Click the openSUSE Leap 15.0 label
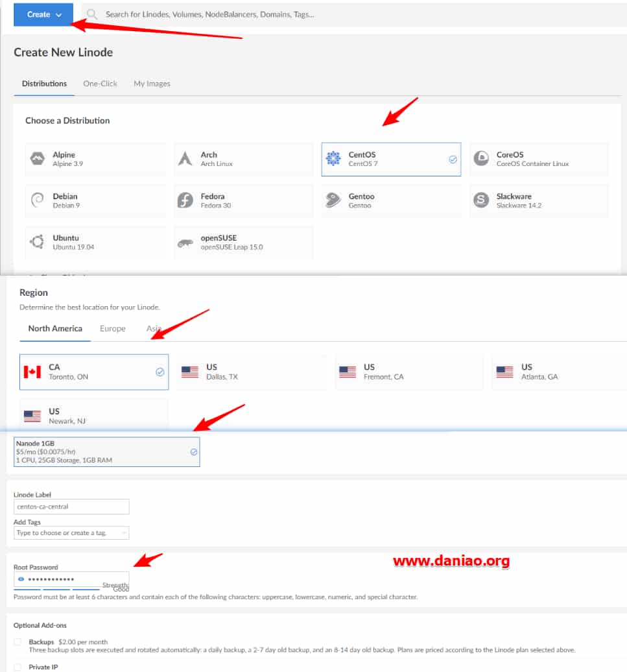Image resolution: width=627 pixels, height=672 pixels. point(231,247)
